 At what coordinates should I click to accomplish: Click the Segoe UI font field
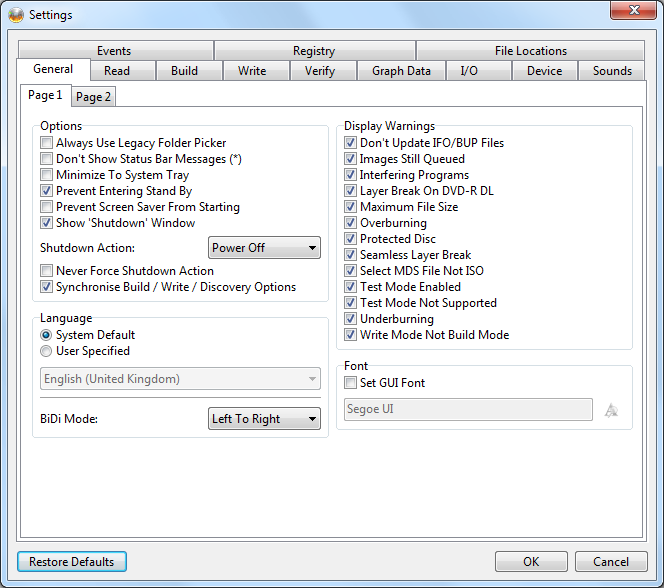point(468,409)
